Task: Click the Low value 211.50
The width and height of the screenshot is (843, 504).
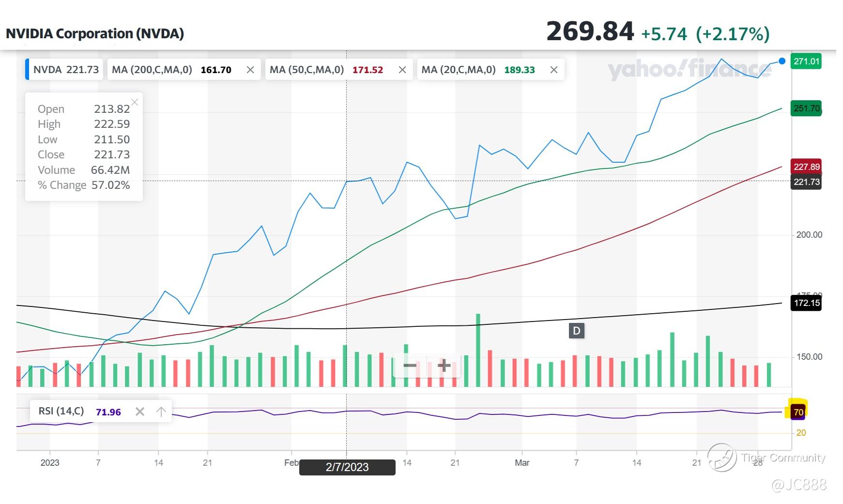Action: pyautogui.click(x=112, y=139)
